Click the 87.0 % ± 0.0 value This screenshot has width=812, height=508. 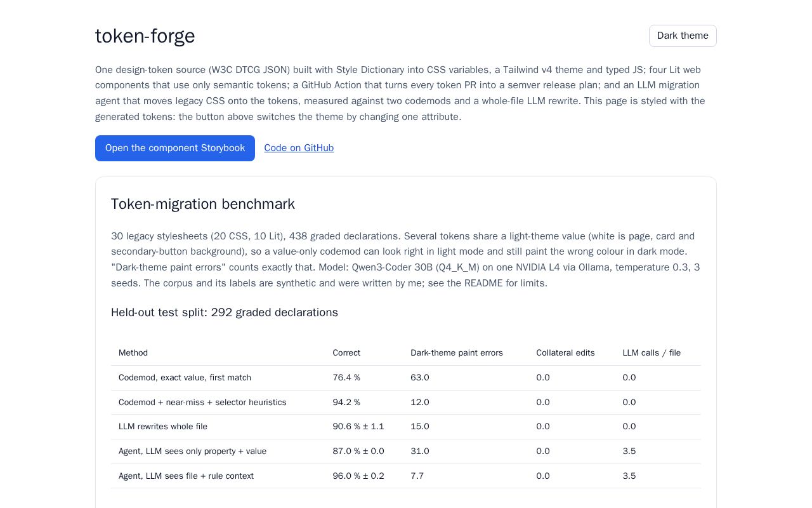(x=358, y=451)
